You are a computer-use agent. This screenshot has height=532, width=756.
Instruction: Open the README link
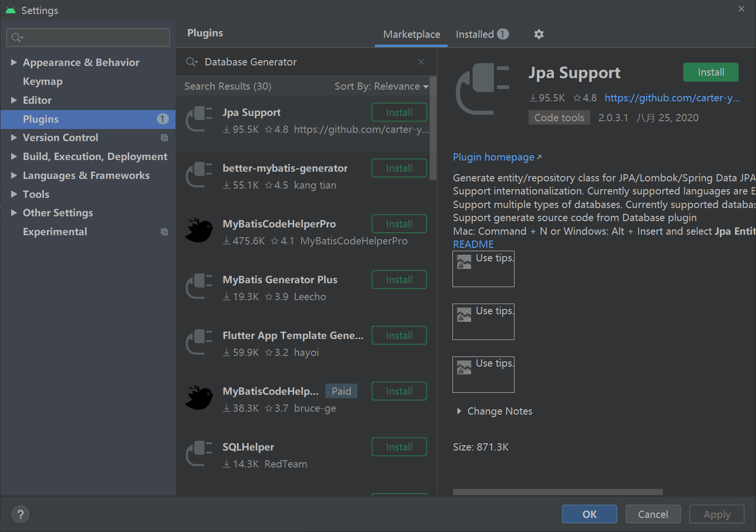click(473, 244)
